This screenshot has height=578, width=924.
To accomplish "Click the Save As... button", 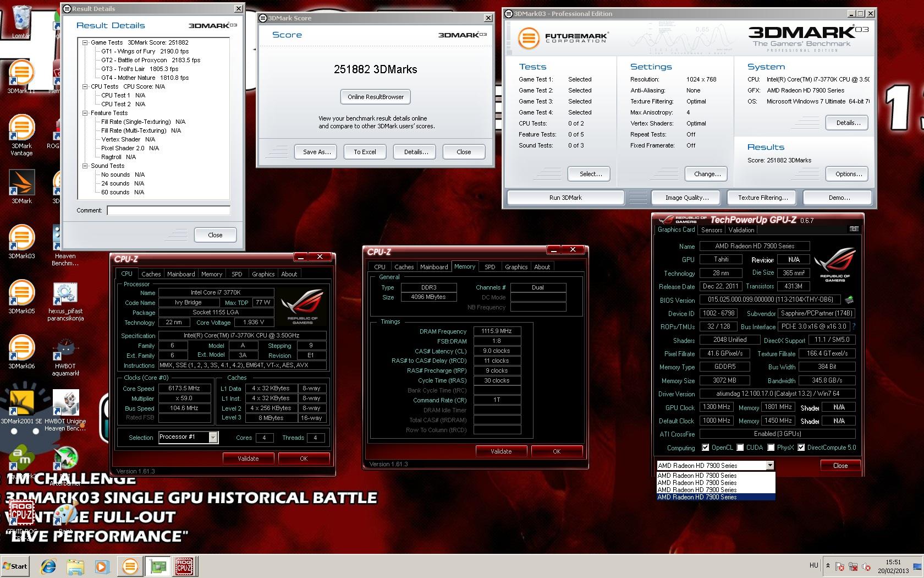I will (317, 152).
